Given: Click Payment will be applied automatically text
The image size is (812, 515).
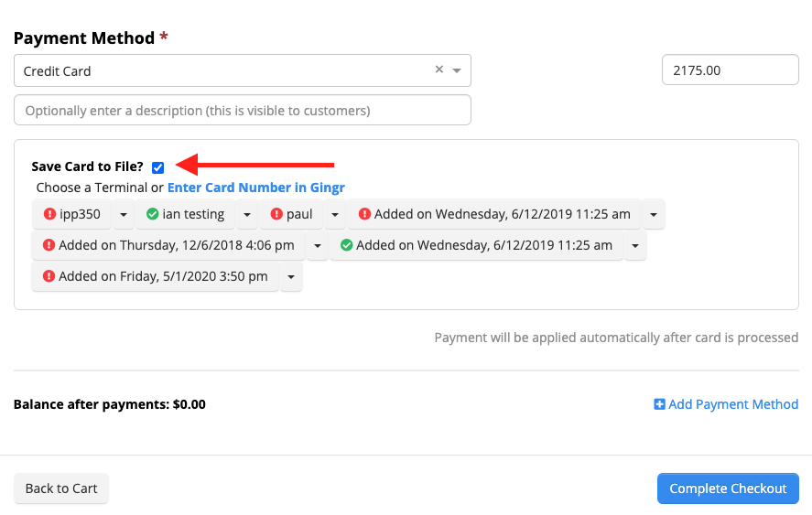Looking at the screenshot, I should click(616, 338).
